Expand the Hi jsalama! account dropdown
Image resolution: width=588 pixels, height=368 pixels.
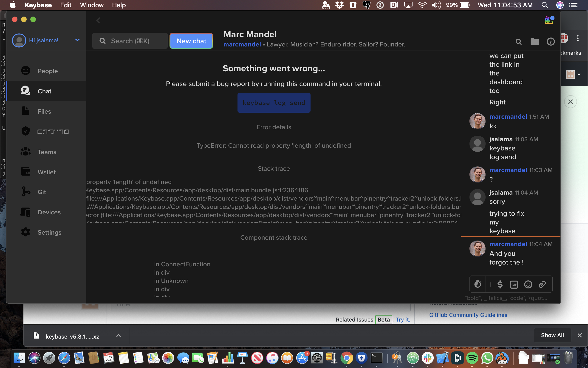click(77, 40)
